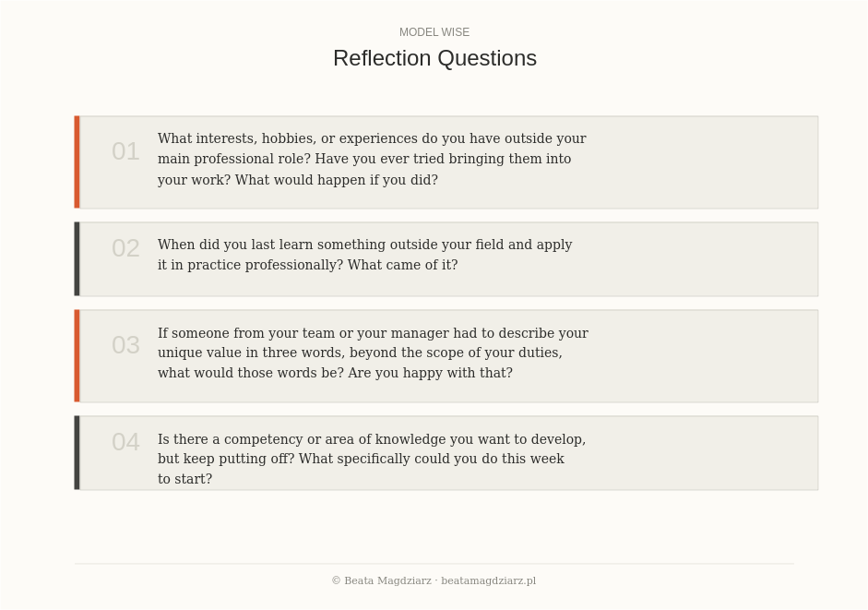868x610 pixels.
Task: Click the number 02 marker
Action: 125,248
